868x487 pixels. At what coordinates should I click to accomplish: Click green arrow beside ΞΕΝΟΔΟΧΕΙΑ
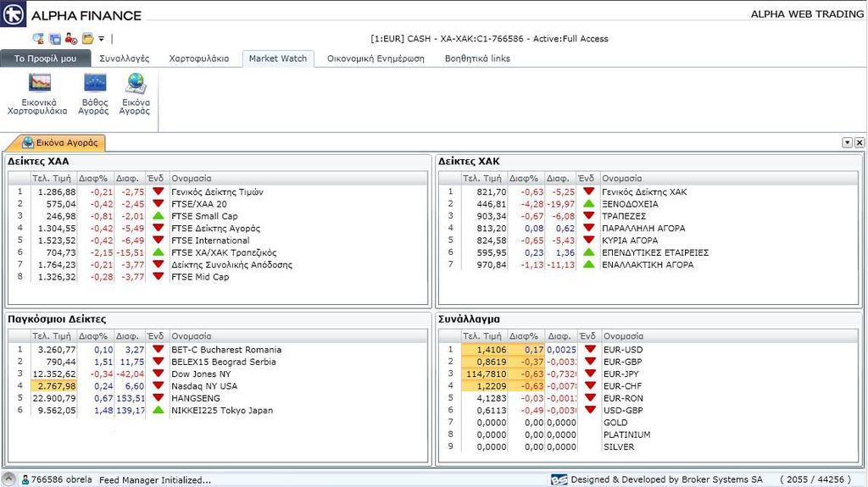pyautogui.click(x=588, y=203)
